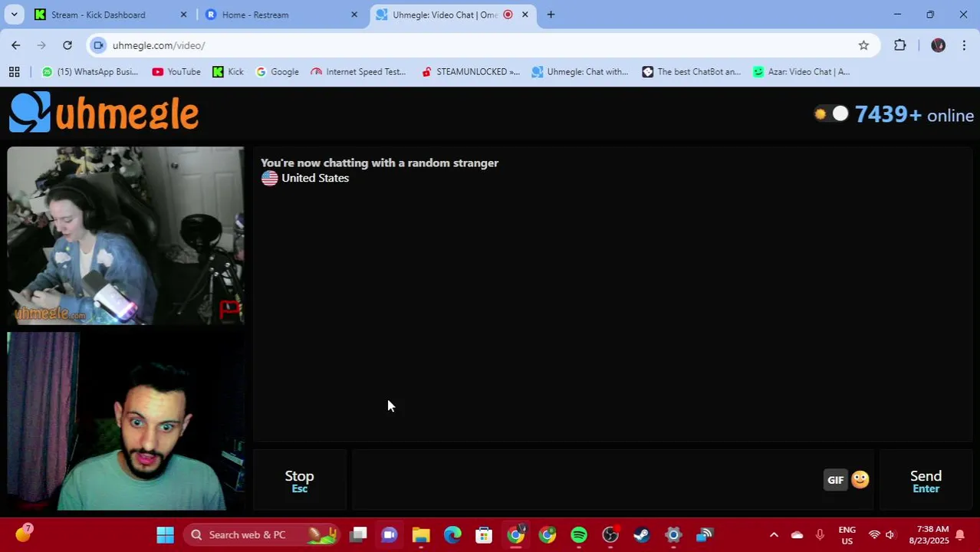The height and width of the screenshot is (552, 980).
Task: Click the red report flag on stranger's video
Action: click(230, 310)
